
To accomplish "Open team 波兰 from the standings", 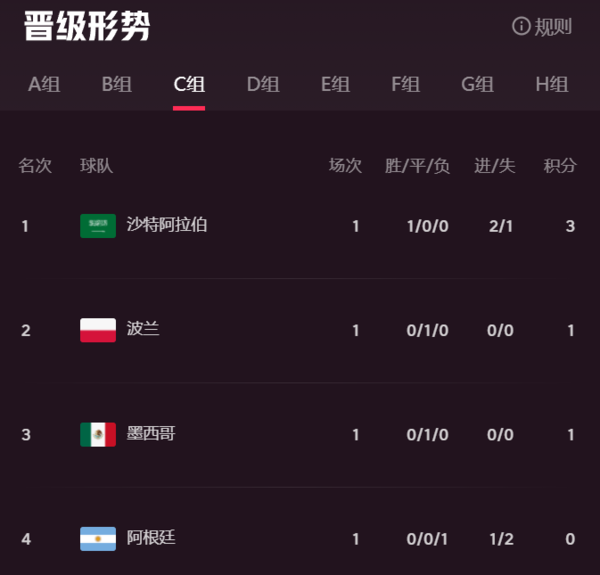I will [x=143, y=329].
